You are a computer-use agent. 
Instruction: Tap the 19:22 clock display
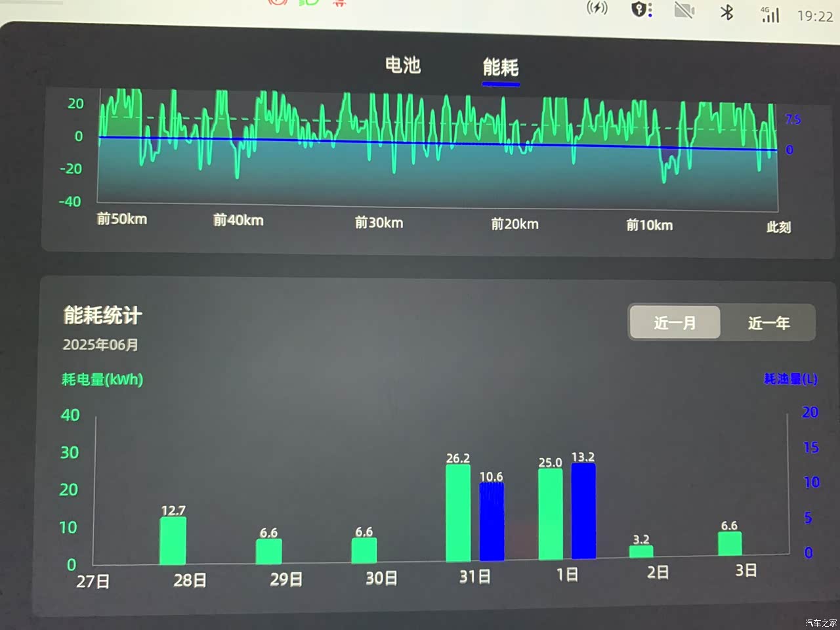point(814,16)
